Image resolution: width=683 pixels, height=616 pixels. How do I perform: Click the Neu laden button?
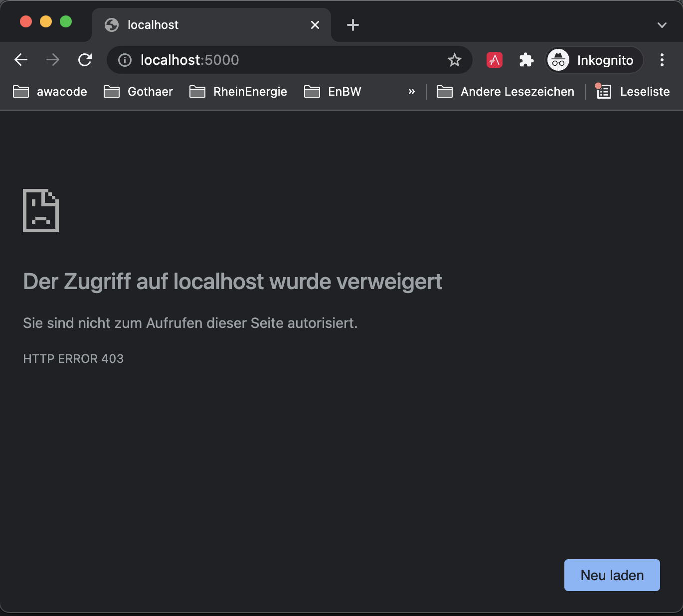[612, 575]
